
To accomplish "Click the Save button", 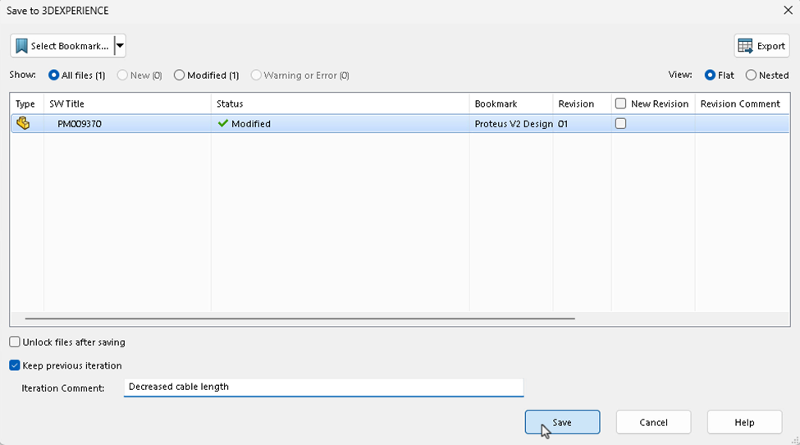I will (562, 422).
